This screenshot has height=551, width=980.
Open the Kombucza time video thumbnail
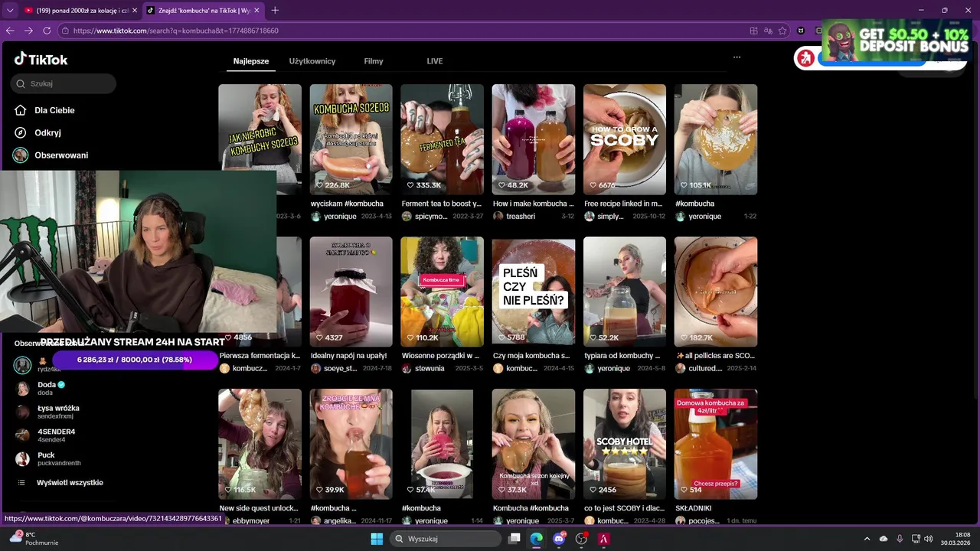click(x=442, y=292)
